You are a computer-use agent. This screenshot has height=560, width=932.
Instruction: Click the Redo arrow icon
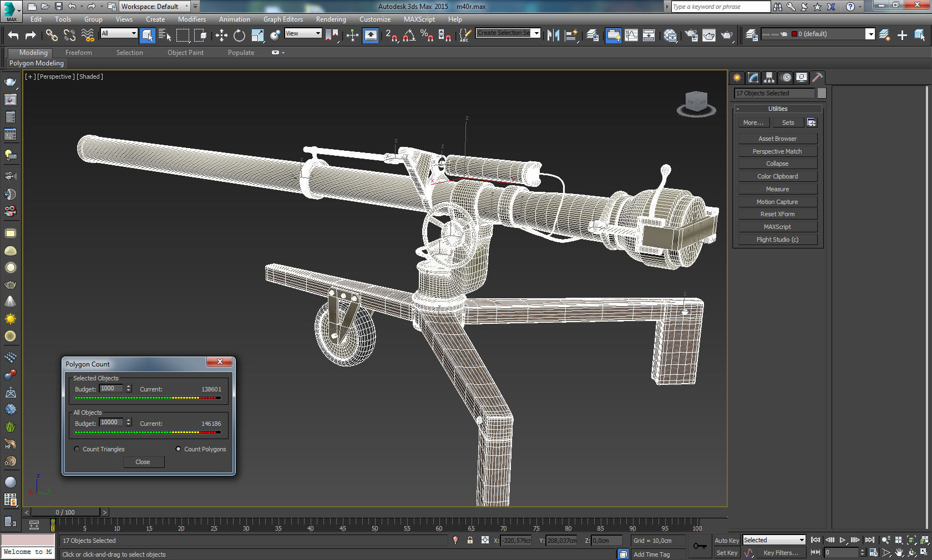[31, 35]
